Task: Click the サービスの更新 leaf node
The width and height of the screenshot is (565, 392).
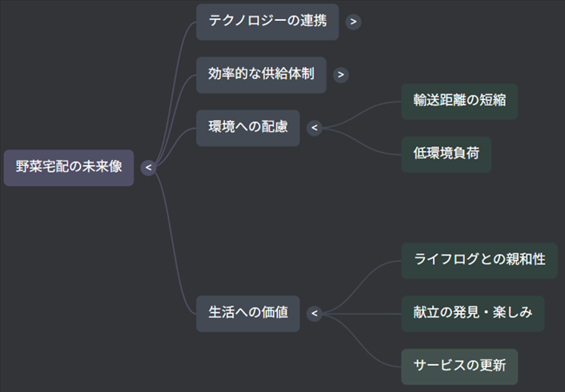Action: (460, 366)
